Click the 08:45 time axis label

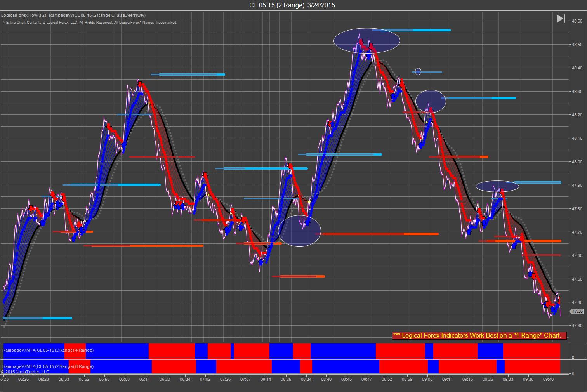[x=347, y=379]
